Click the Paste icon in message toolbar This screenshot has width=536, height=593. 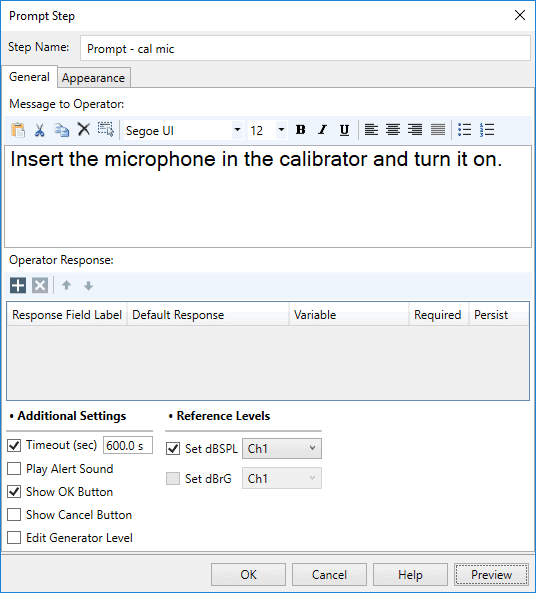18,130
